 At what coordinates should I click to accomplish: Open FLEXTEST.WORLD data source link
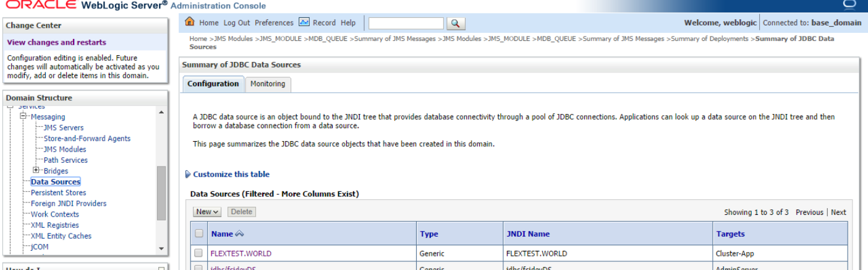click(x=241, y=253)
